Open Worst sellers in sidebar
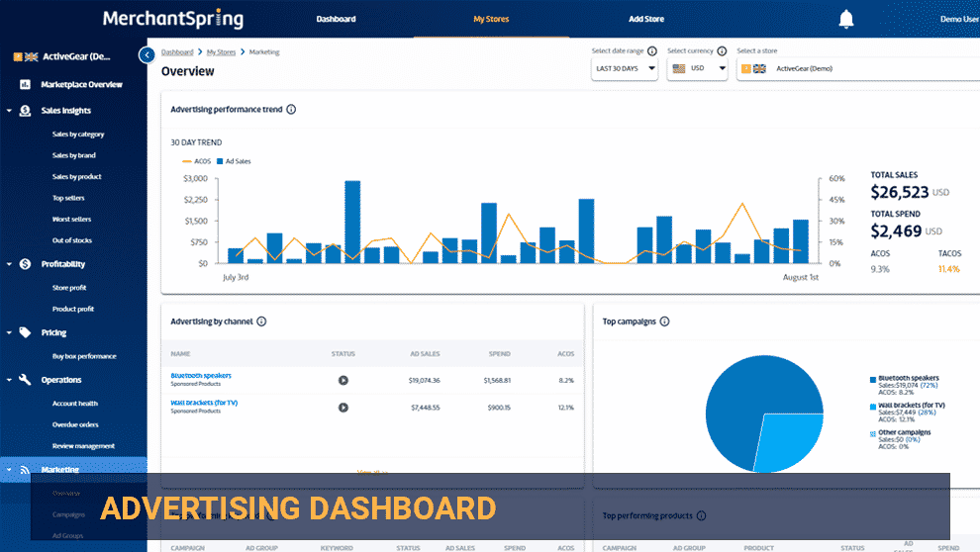Viewport: 980px width, 552px height. tap(71, 220)
